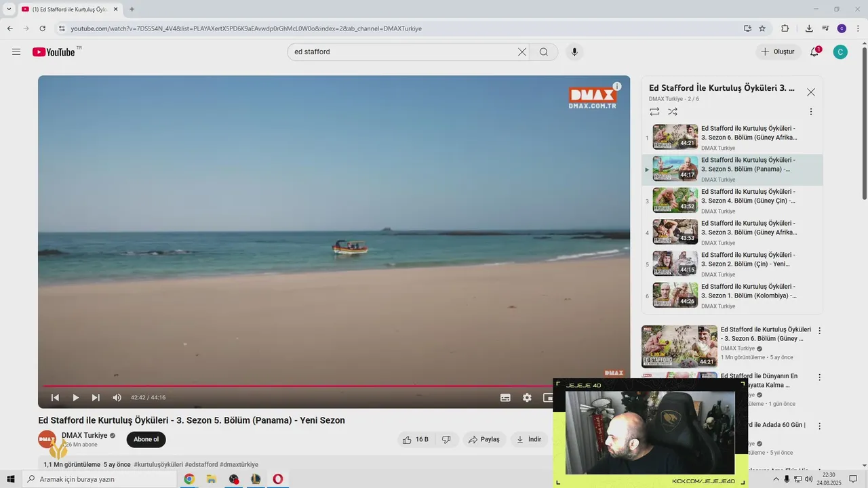Screen dimensions: 868x488
Task: Open options for the Adada 60 Gün recommendation
Action: [819, 426]
